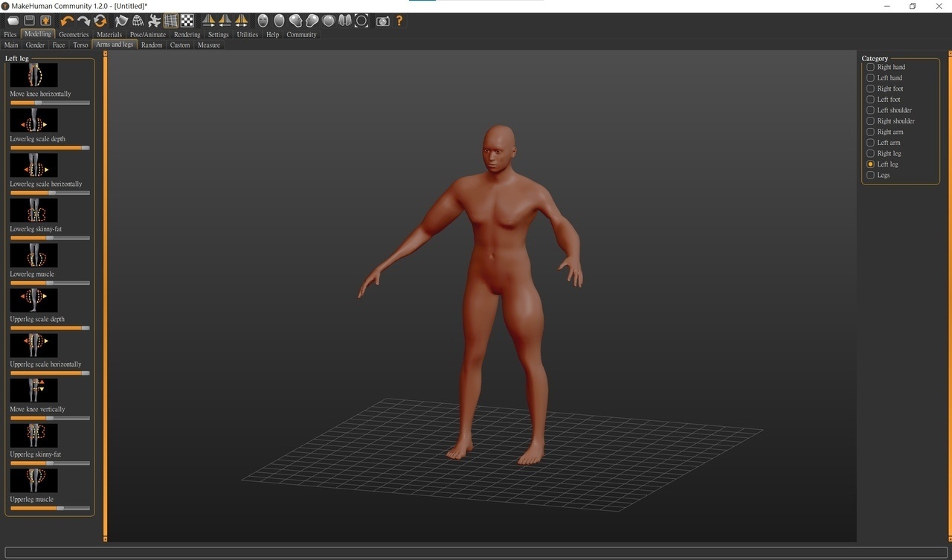Click the Load model toolbar icon
The image size is (952, 560).
[x=13, y=21]
